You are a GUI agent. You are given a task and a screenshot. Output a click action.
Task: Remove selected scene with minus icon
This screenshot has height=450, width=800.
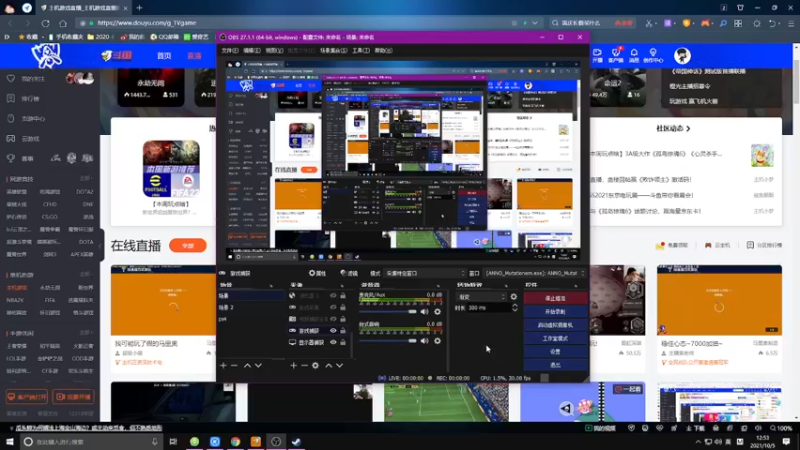(x=234, y=365)
